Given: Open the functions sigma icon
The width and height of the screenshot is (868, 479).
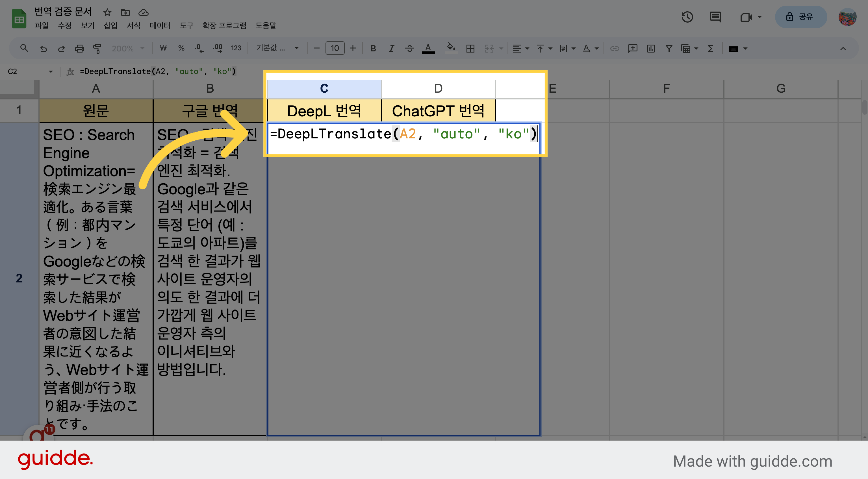Looking at the screenshot, I should [711, 49].
